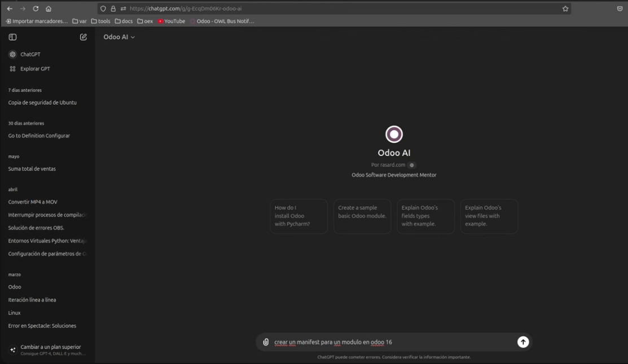
Task: Click the message input field
Action: (x=394, y=342)
